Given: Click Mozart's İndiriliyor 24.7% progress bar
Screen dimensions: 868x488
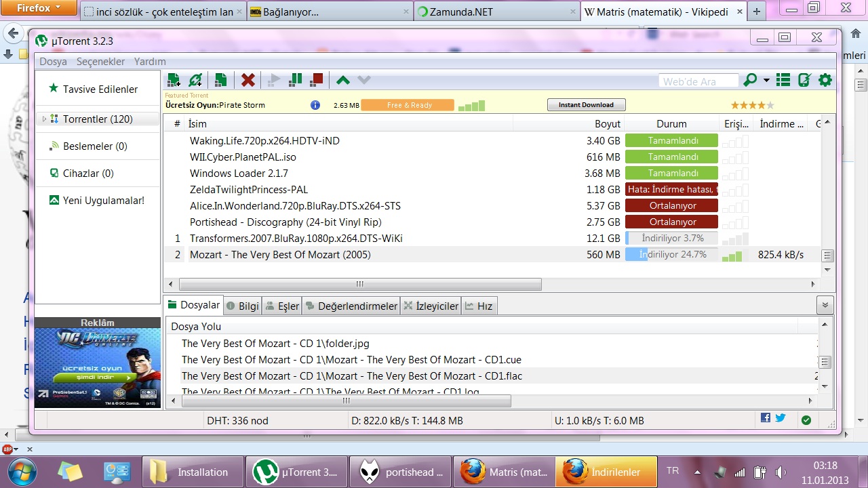Looking at the screenshot, I should 671,254.
